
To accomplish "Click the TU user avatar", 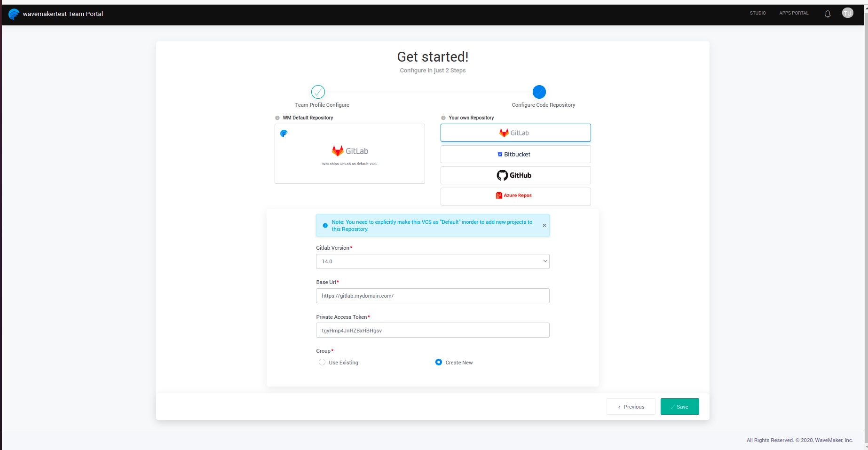I will pyautogui.click(x=847, y=13).
